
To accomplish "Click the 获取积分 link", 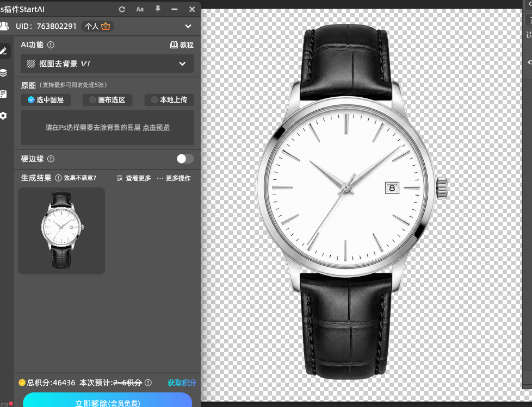I will click(182, 383).
